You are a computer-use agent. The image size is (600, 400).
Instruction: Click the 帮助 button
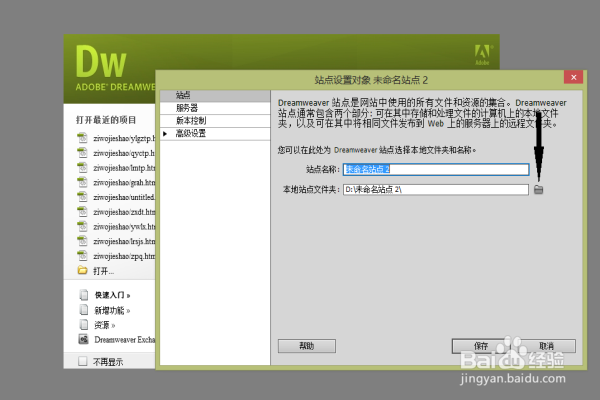click(x=307, y=346)
